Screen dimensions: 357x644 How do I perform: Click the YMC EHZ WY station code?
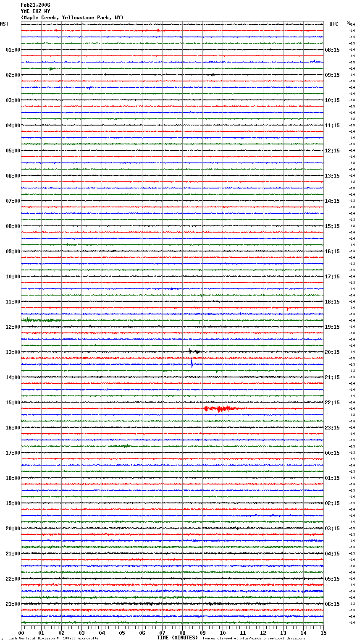(x=35, y=11)
